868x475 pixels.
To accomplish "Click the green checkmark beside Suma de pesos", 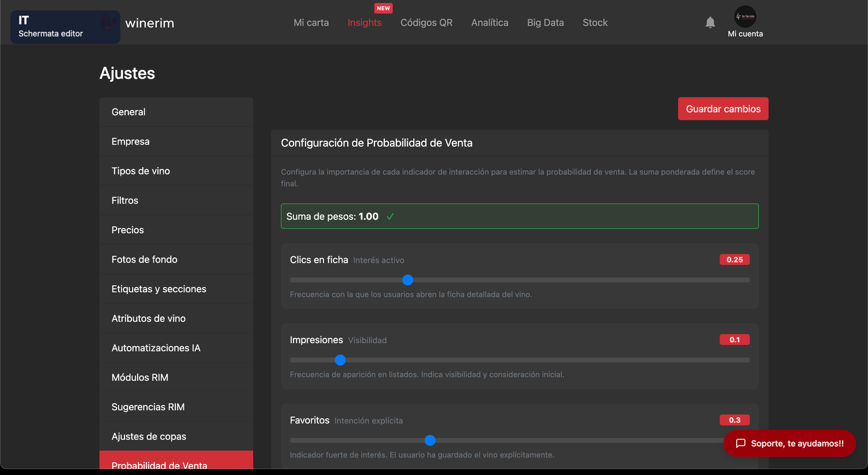I will click(x=390, y=216).
